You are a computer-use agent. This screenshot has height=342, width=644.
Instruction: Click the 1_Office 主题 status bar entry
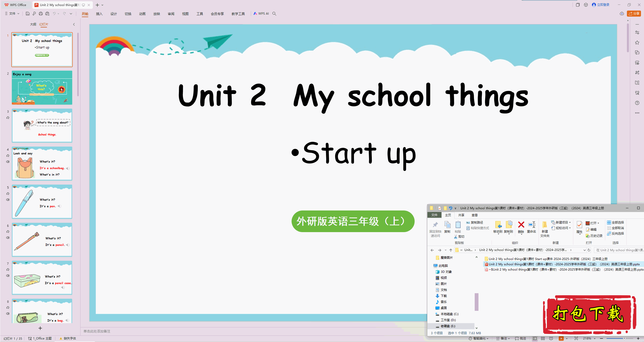pos(40,338)
